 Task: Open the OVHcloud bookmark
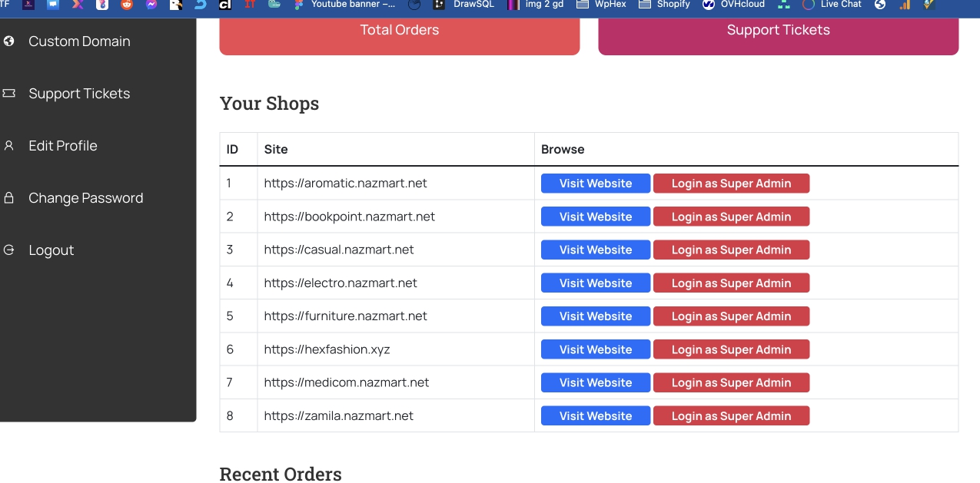pyautogui.click(x=734, y=5)
